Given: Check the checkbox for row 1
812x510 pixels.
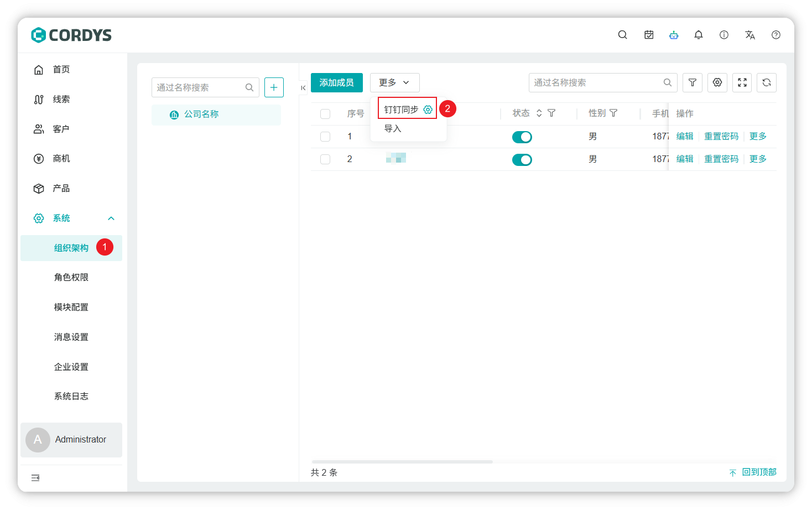Looking at the screenshot, I should pos(325,137).
